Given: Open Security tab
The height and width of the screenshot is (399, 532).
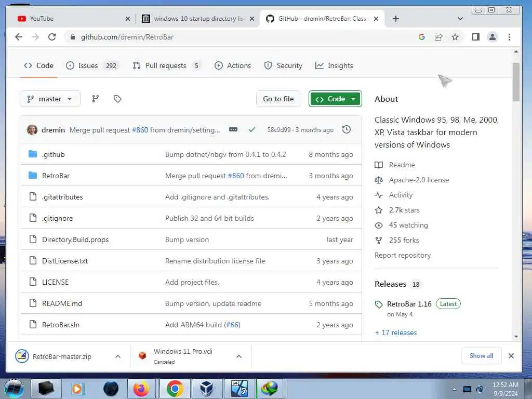Looking at the screenshot, I should click(283, 65).
